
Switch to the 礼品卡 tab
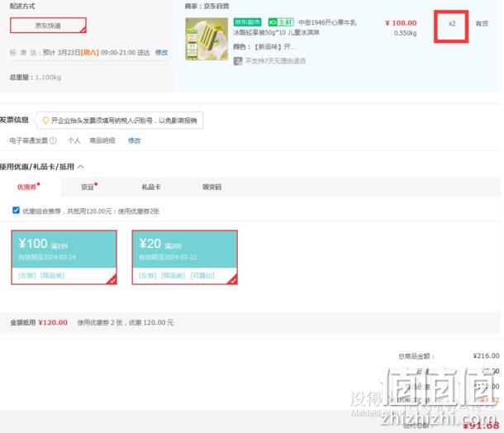tap(151, 187)
